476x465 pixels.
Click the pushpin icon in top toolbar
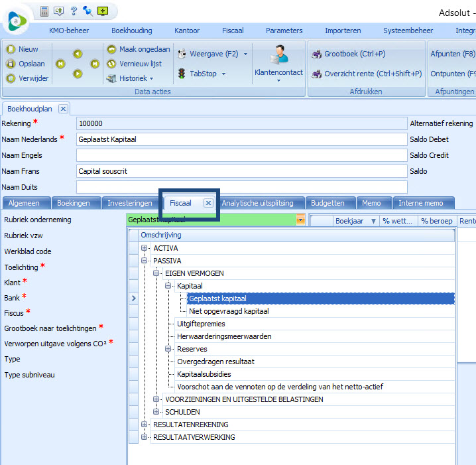(x=87, y=11)
